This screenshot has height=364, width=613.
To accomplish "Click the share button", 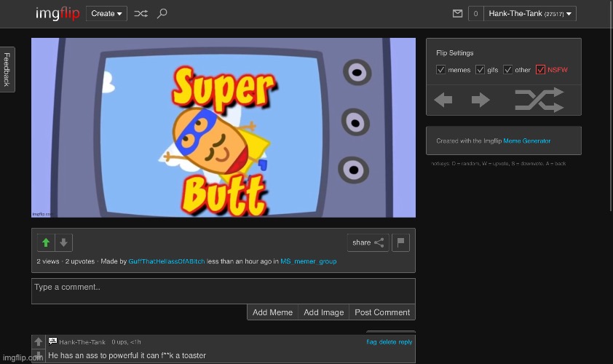I will 368,242.
